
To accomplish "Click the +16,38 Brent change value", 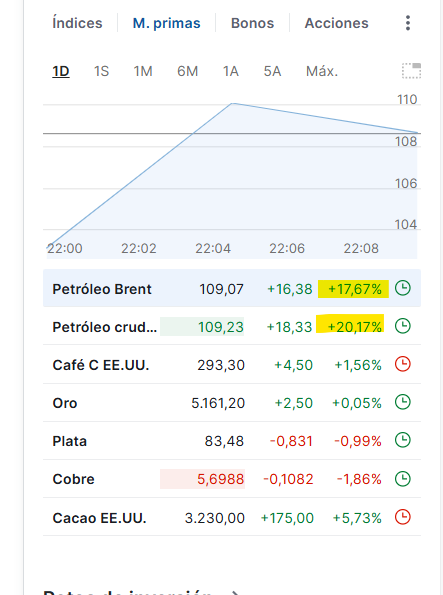I will point(290,289).
